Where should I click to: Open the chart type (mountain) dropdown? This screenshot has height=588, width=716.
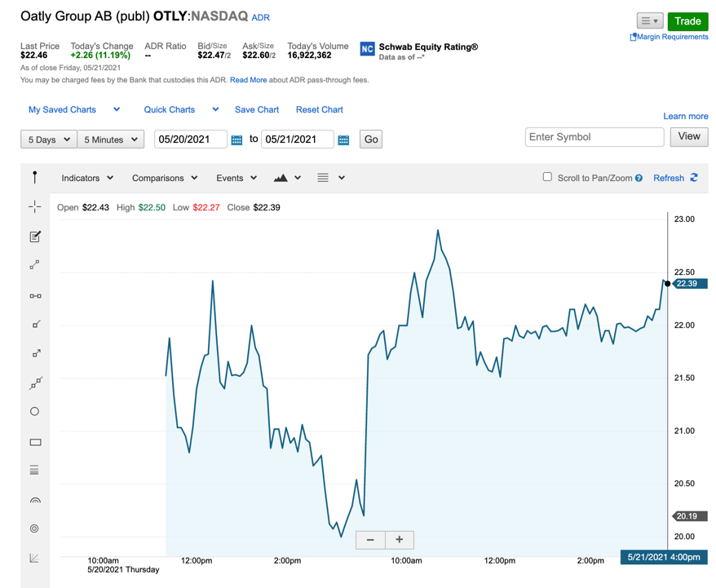tap(287, 178)
